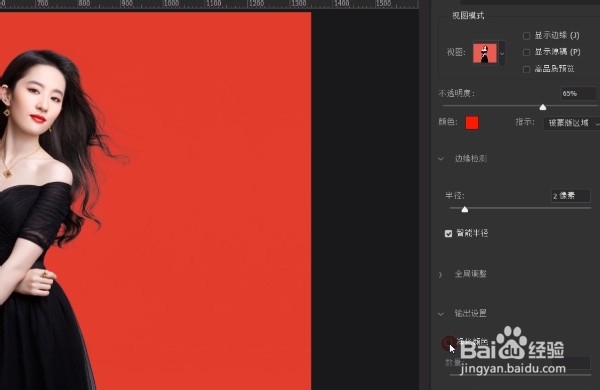Click the 视图 preview thumbnail
The width and height of the screenshot is (600, 390).
click(x=485, y=53)
